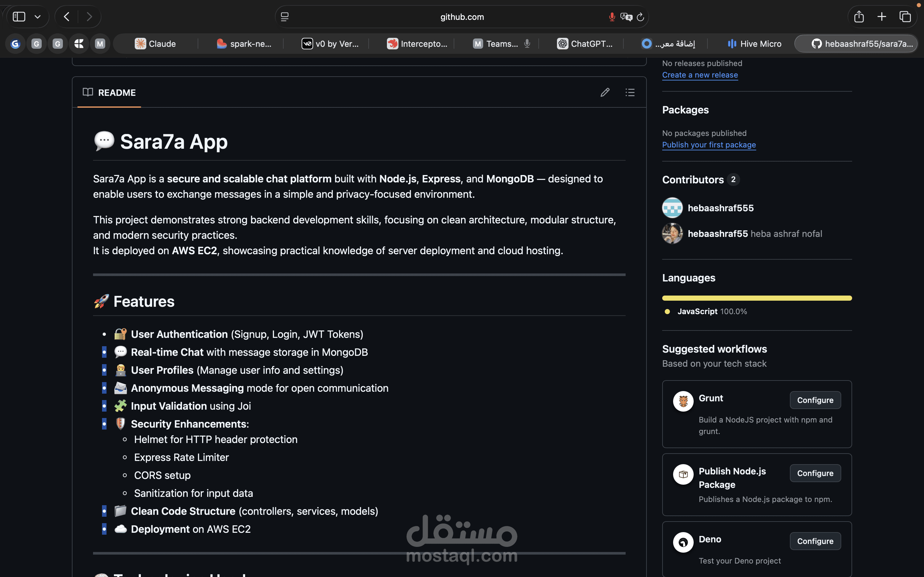Viewport: 924px width, 577px height.
Task: Open the Claude bookmark
Action: (x=157, y=44)
